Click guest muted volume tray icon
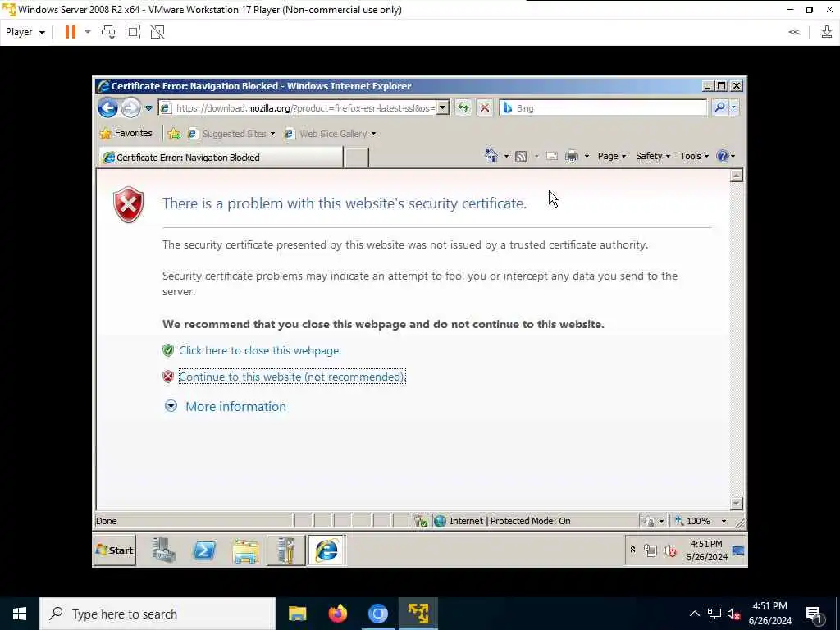The height and width of the screenshot is (630, 840). [x=670, y=550]
